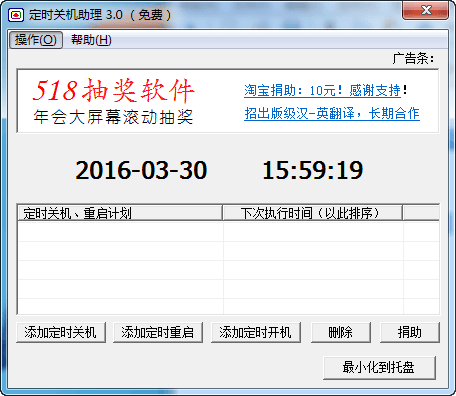Click the app icon in title bar
This screenshot has width=456, height=396.
coord(16,15)
